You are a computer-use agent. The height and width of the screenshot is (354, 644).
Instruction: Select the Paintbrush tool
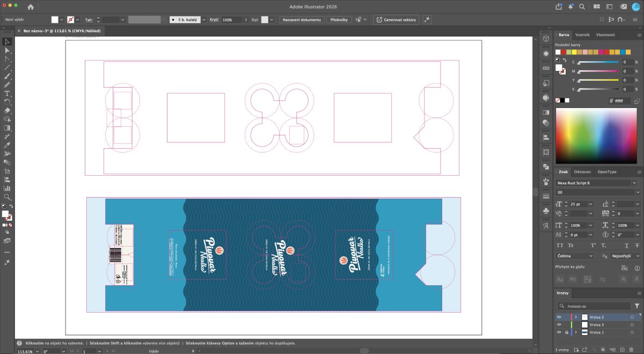coord(7,76)
